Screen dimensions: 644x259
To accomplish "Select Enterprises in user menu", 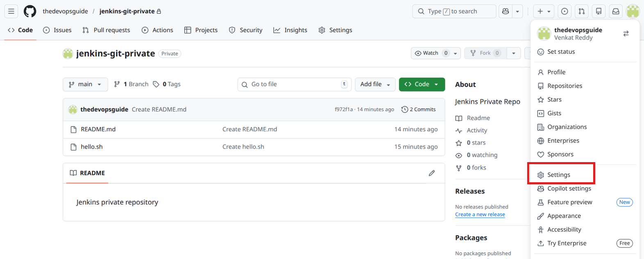I will pyautogui.click(x=585, y=140).
